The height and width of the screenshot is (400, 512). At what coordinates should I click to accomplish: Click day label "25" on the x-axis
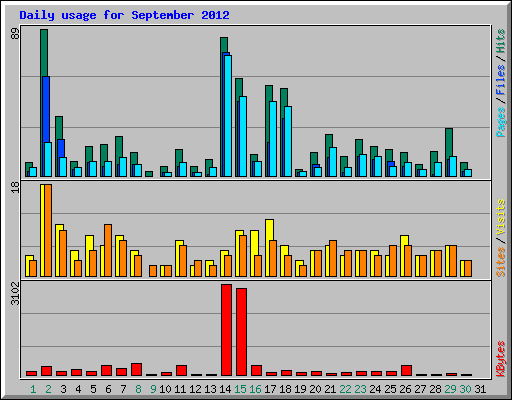[x=390, y=389]
